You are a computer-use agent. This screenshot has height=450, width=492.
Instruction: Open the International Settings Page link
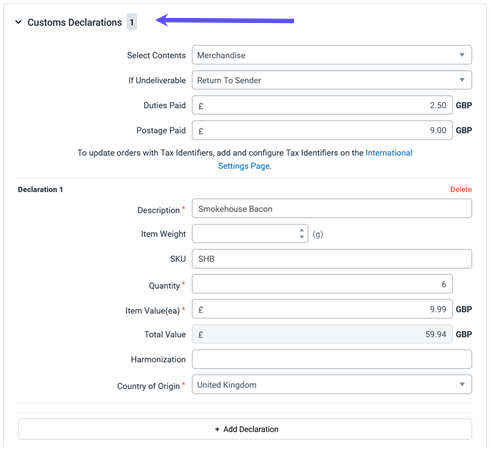pyautogui.click(x=315, y=159)
